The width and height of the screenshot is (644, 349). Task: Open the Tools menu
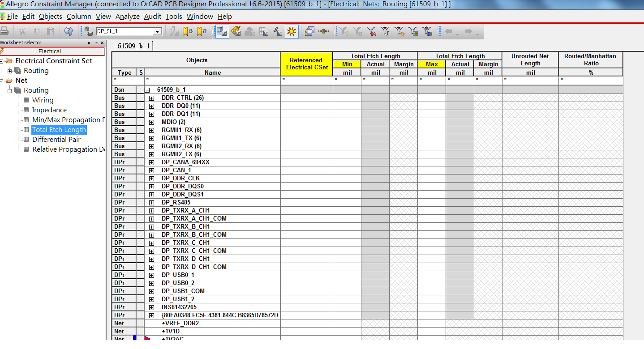(x=174, y=17)
